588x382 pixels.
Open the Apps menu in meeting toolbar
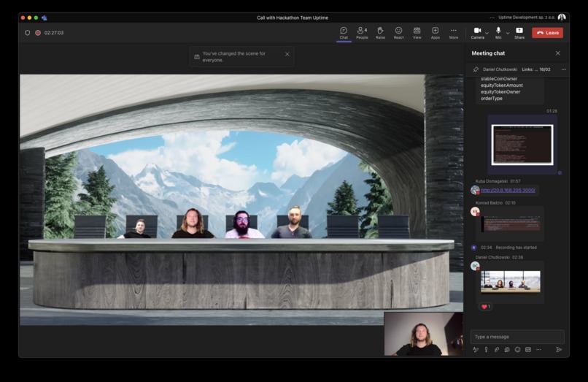tap(435, 33)
